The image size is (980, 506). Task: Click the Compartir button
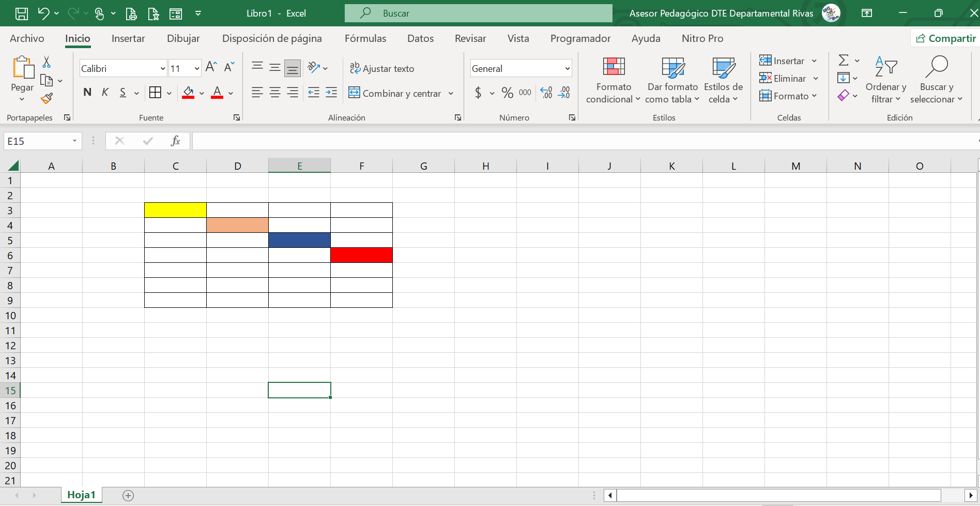click(x=945, y=38)
